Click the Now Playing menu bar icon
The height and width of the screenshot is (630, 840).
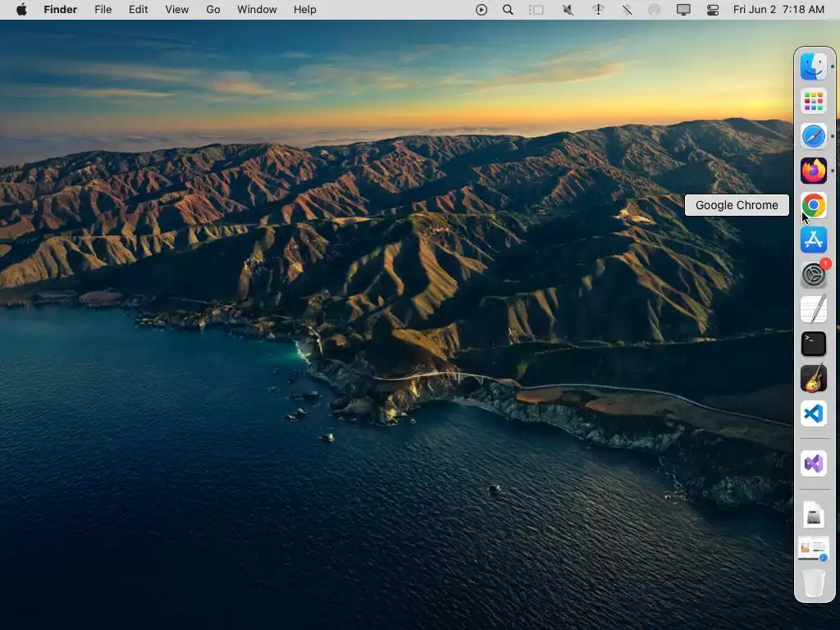(481, 10)
